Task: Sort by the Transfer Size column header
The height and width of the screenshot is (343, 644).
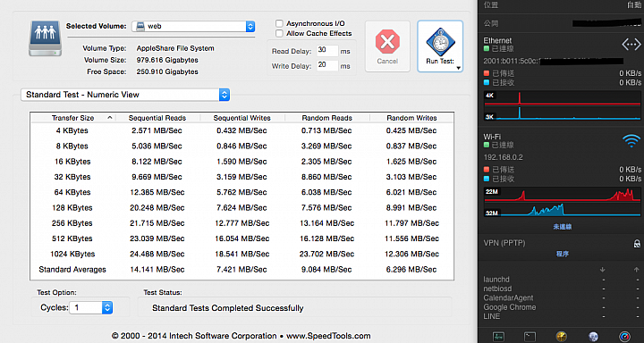Action: point(72,118)
